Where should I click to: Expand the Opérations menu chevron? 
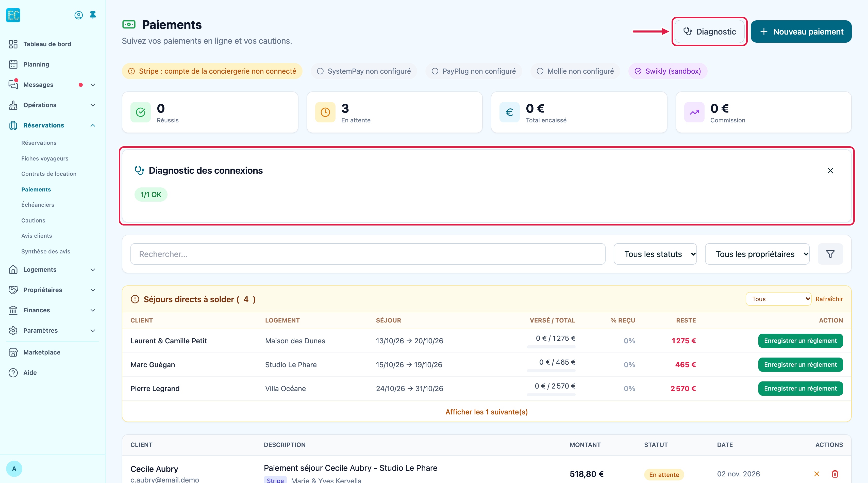93,105
